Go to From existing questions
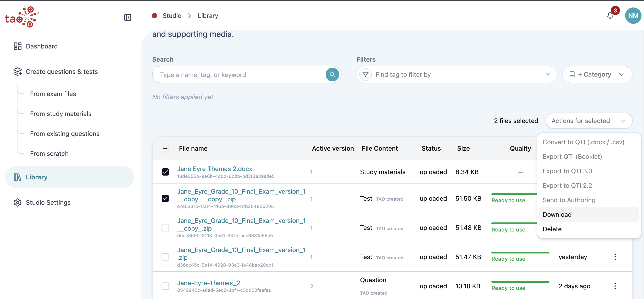644x299 pixels. pyautogui.click(x=65, y=134)
